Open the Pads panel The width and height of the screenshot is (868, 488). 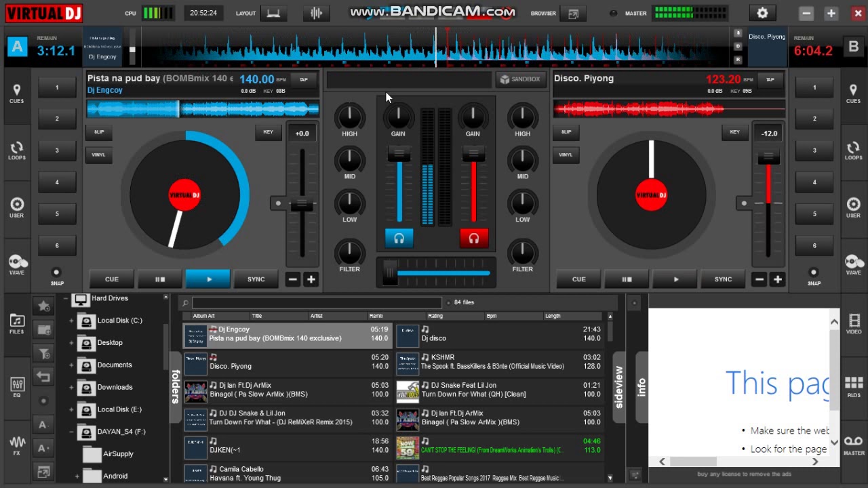(854, 387)
